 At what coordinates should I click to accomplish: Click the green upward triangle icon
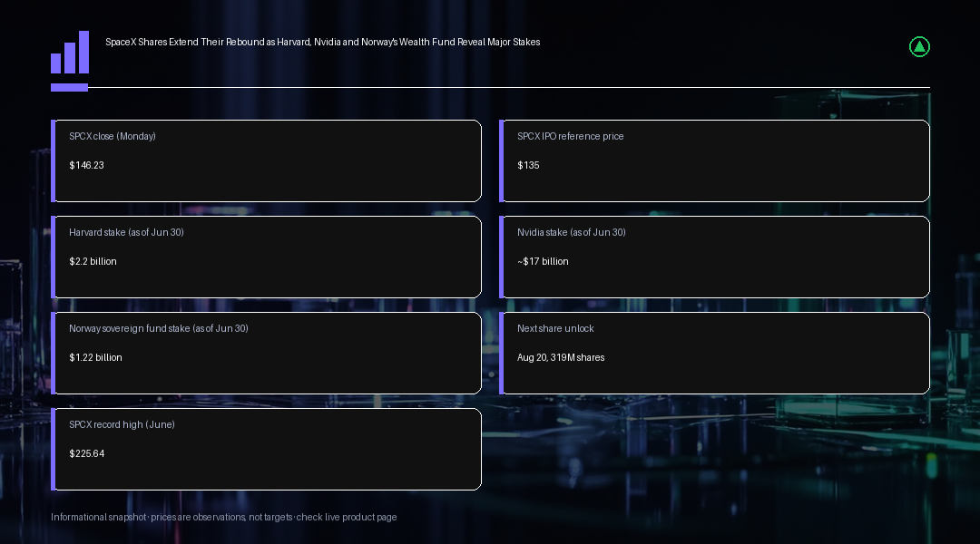919,47
